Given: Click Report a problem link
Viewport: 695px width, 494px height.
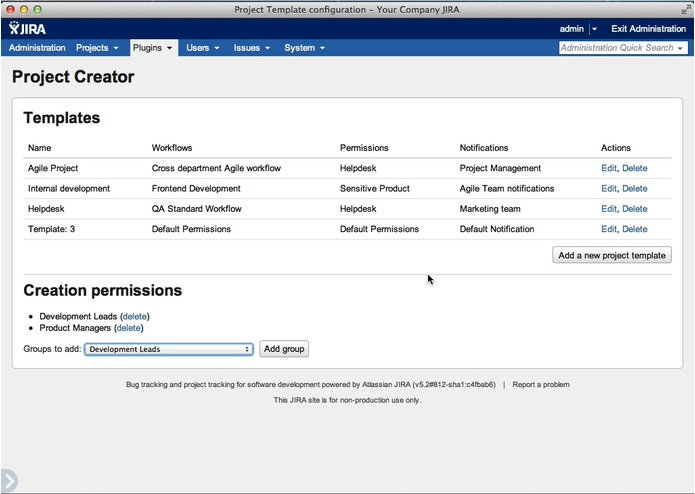Looking at the screenshot, I should click(541, 385).
